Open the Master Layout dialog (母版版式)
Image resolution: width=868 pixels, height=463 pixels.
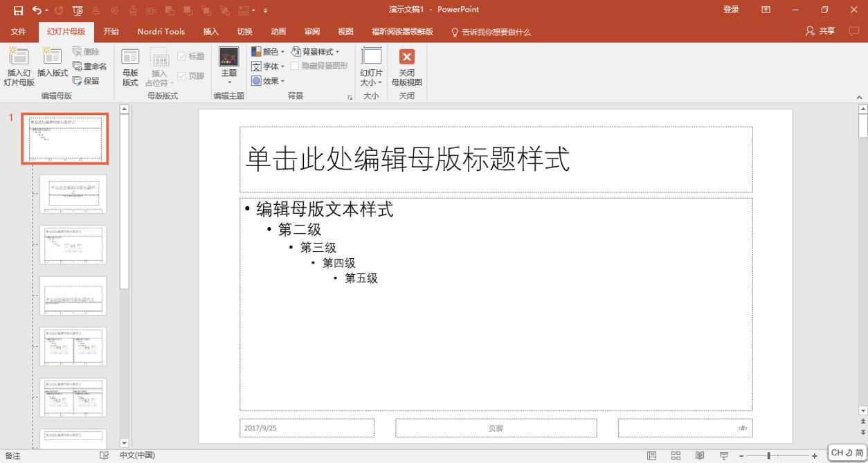(x=129, y=66)
